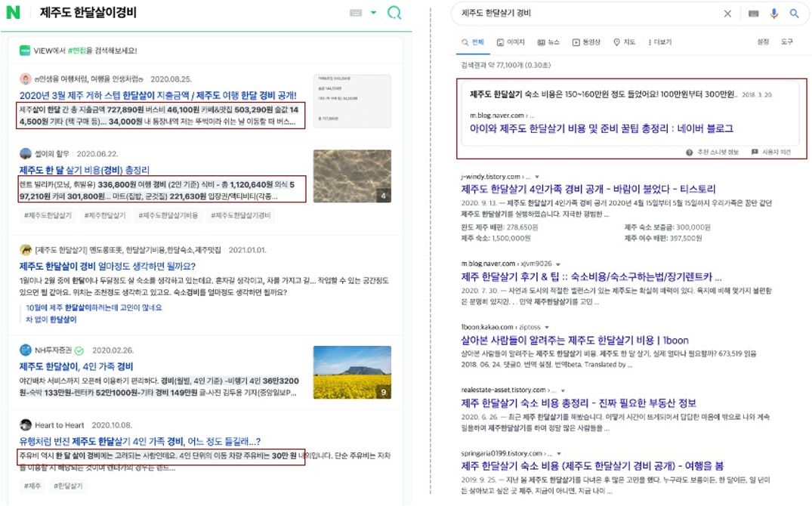The image size is (812, 506).
Task: Open Google 설정 menu
Action: point(764,42)
